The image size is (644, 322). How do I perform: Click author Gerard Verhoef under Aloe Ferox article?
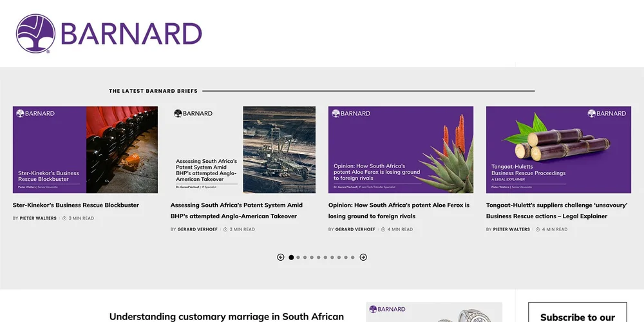click(355, 229)
